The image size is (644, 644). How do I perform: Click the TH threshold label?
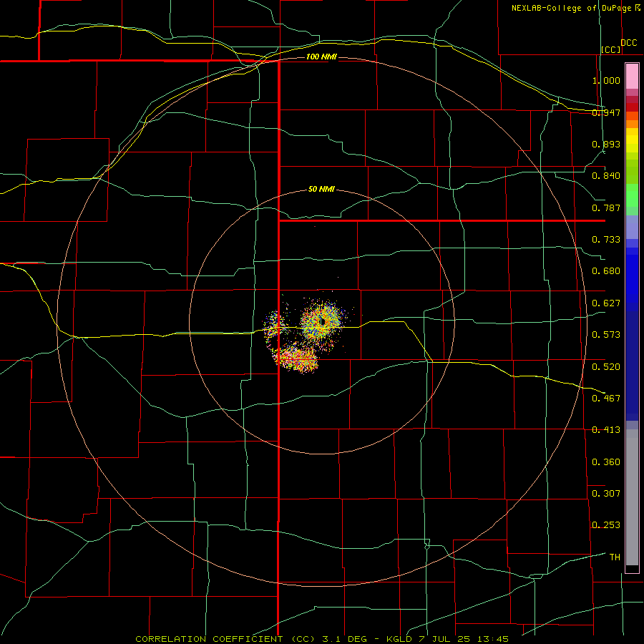point(615,557)
